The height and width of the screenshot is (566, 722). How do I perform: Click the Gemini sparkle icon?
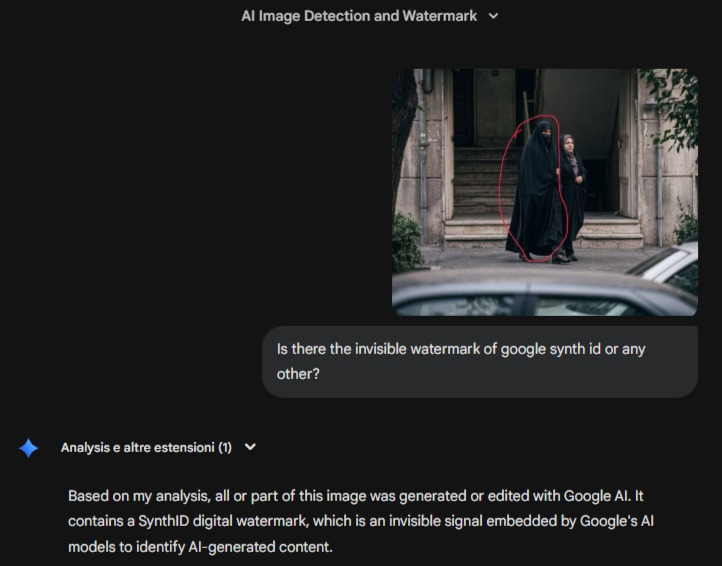click(29, 448)
